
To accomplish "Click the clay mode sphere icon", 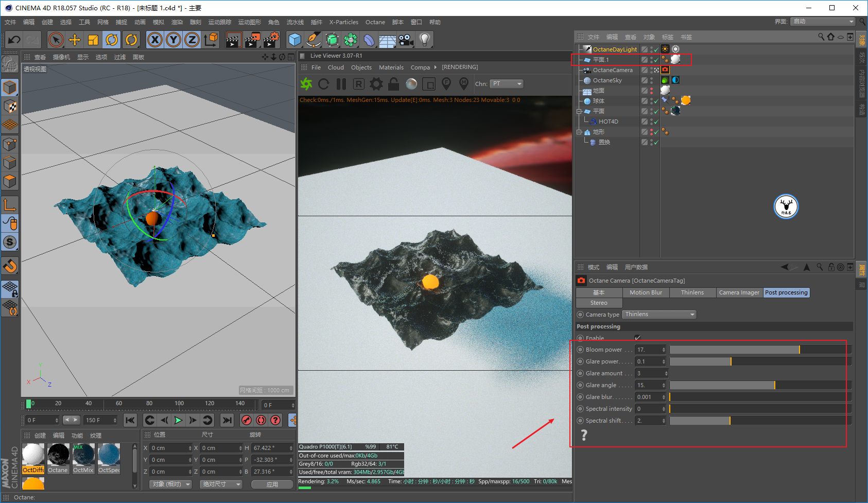I will point(411,83).
